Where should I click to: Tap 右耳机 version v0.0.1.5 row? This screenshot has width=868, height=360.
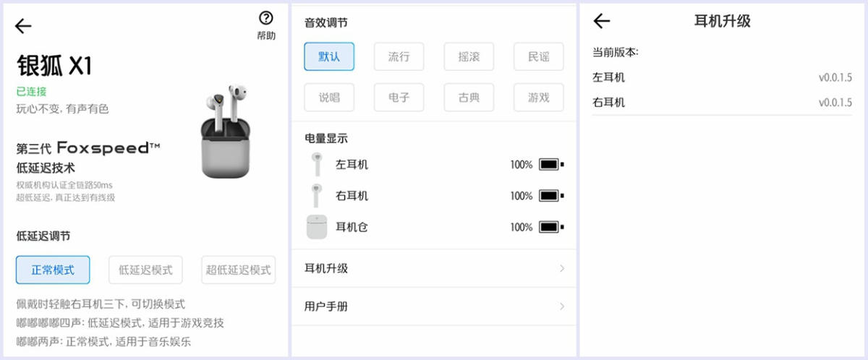point(722,103)
